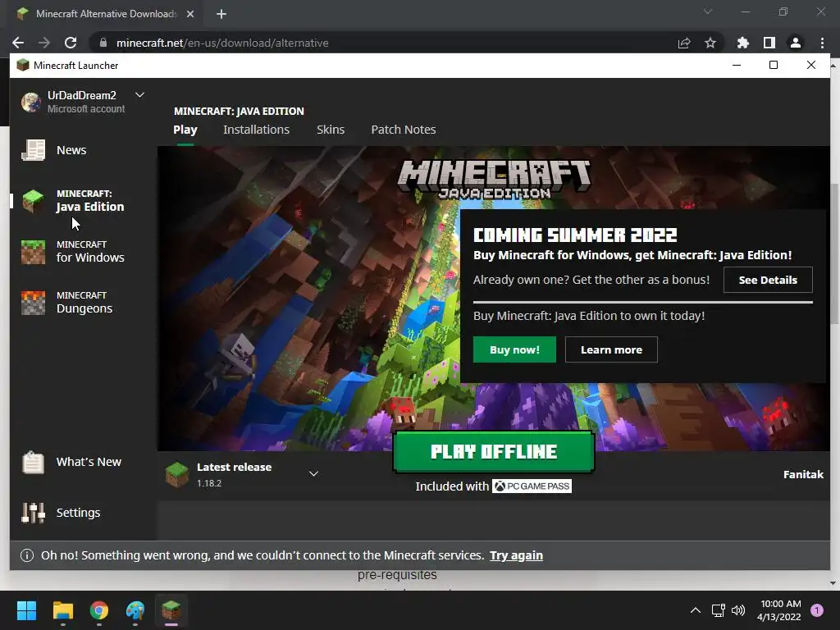Bookmark this page with star icon
The height and width of the screenshot is (630, 840).
710,43
